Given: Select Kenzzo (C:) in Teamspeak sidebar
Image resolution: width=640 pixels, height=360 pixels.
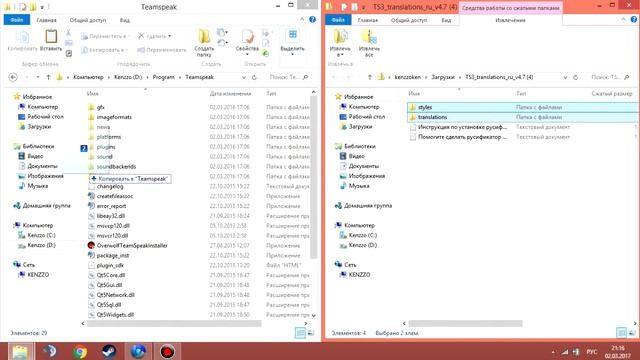Looking at the screenshot, I should [x=41, y=235].
